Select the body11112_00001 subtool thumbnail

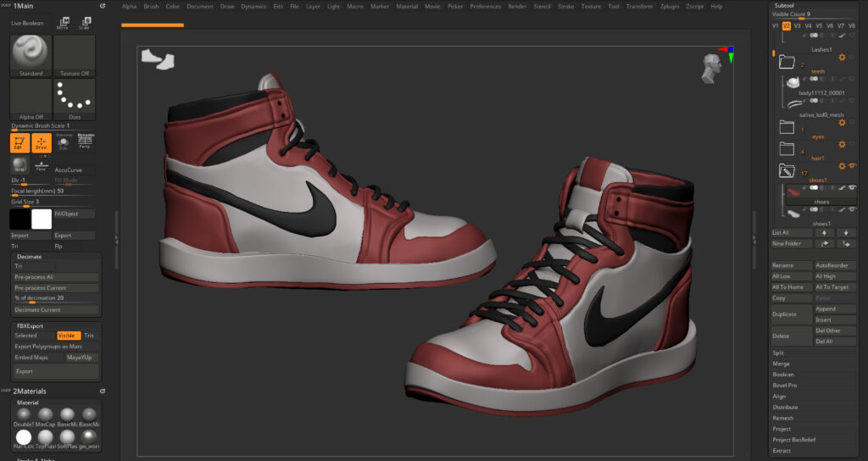coord(793,82)
